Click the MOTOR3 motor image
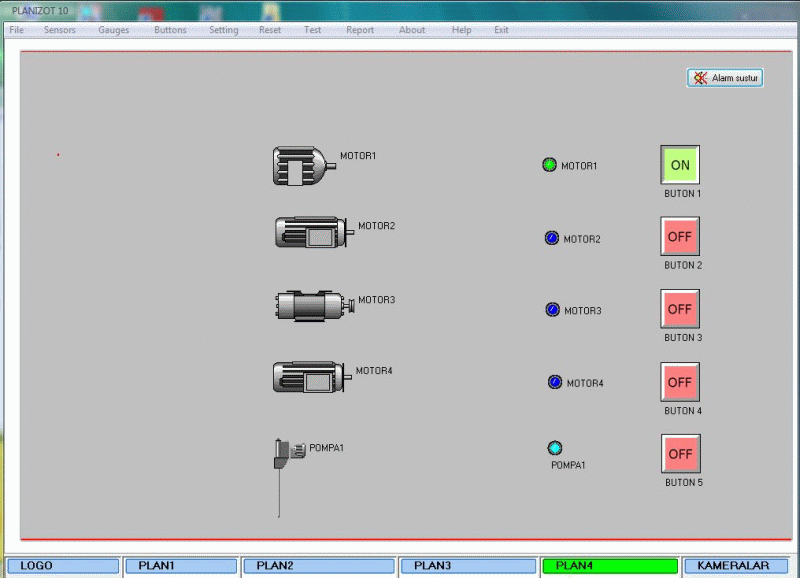Viewport: 800px width, 578px height. click(315, 306)
